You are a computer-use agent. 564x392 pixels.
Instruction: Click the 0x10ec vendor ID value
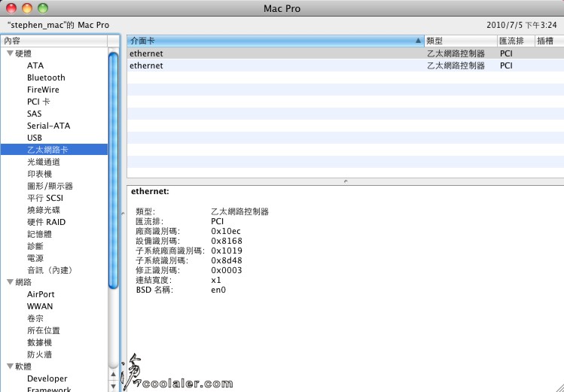click(226, 231)
